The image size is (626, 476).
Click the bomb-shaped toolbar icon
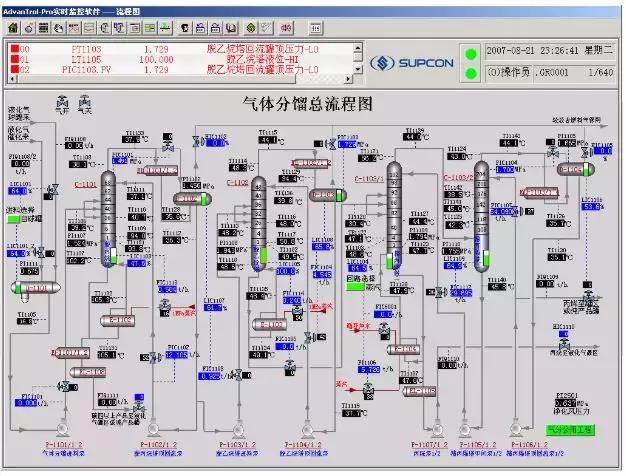coord(29,28)
